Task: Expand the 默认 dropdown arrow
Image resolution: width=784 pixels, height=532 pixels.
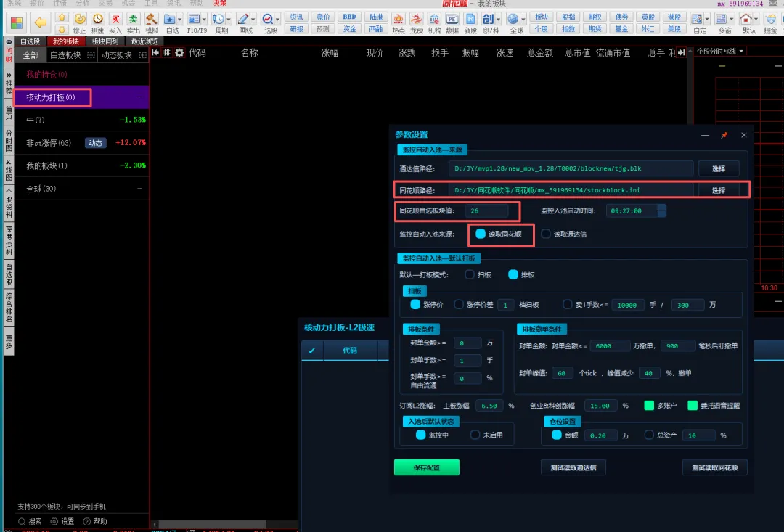Action: click(x=756, y=20)
